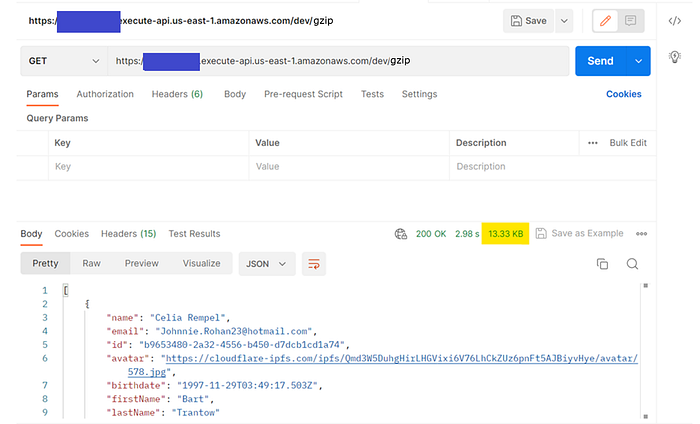The image size is (700, 424).
Task: Expand the Save options arrow
Action: coord(564,20)
